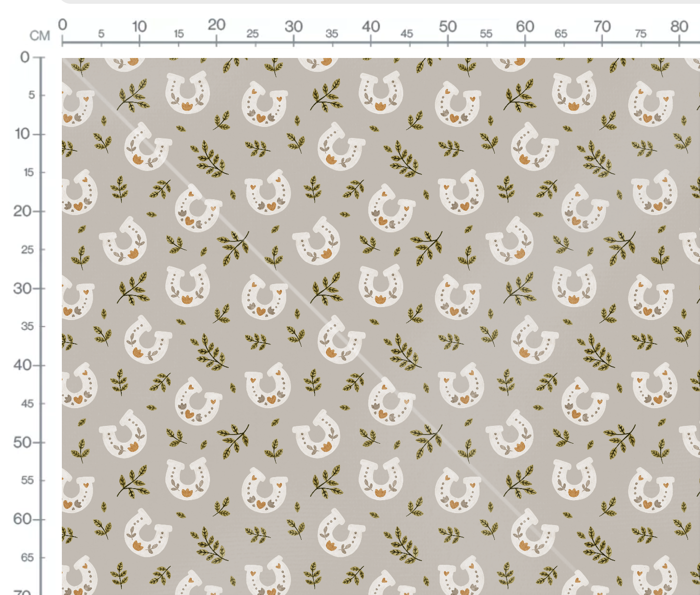Image resolution: width=700 pixels, height=595 pixels.
Task: Click "40" on the top horizontal ruler
Action: point(371,26)
